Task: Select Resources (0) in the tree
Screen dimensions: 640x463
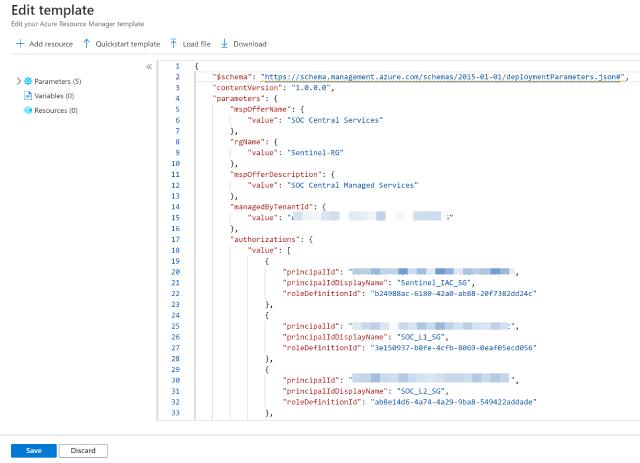Action: [x=56, y=110]
